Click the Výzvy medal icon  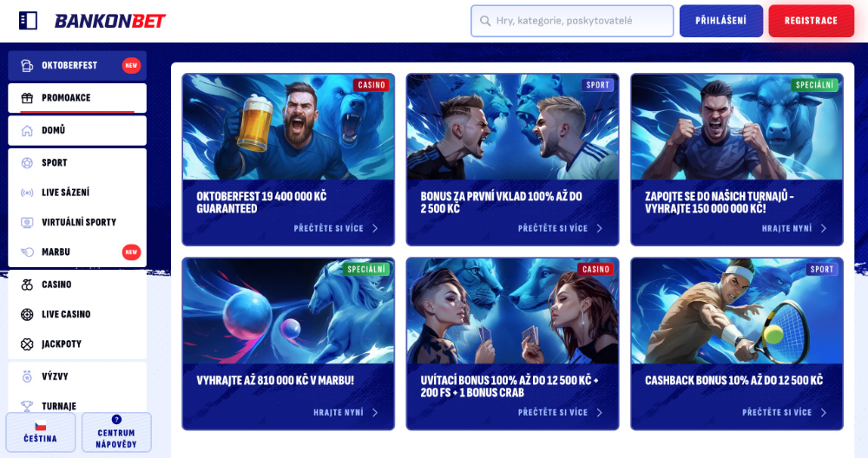click(27, 376)
